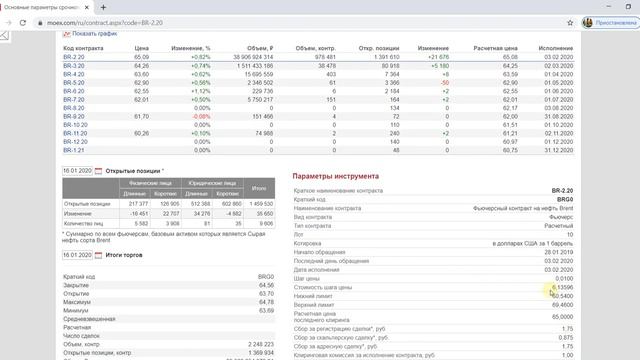
Task: Reload the page with browser refresh icon
Action: tap(23, 23)
